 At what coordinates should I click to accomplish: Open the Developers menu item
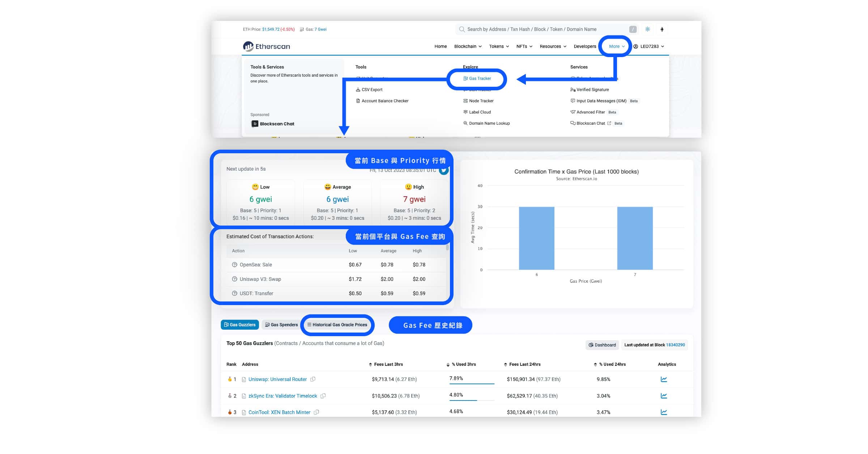(585, 46)
